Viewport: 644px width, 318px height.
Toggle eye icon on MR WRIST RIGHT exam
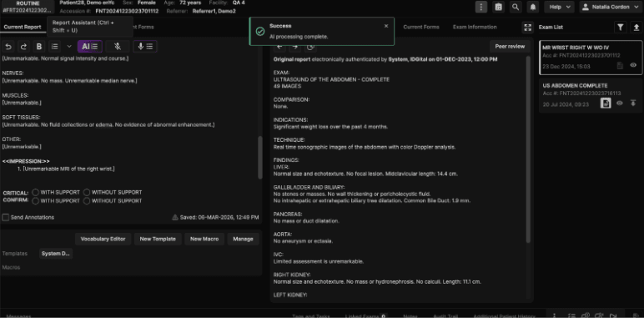(633, 65)
